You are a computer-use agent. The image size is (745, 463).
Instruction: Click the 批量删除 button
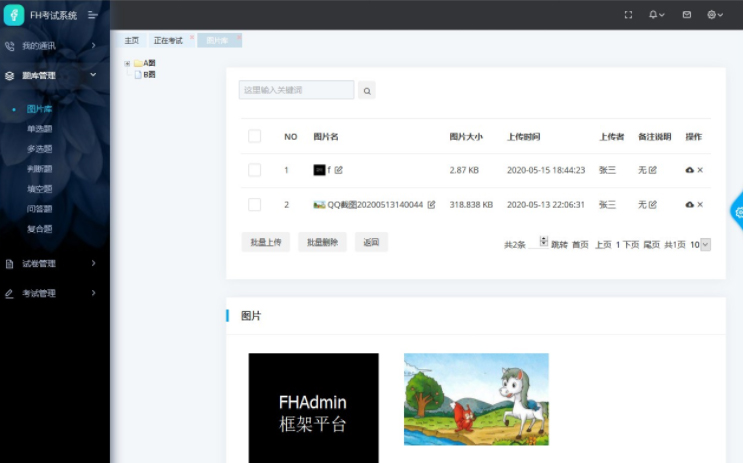[322, 242]
